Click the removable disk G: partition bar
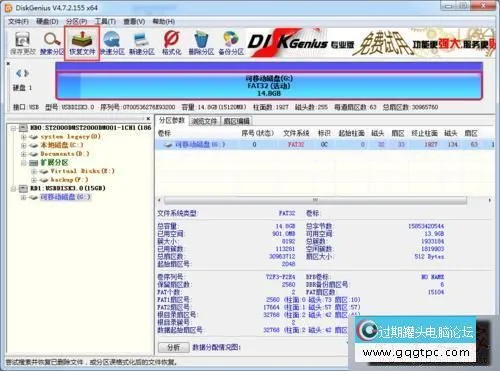The image size is (500, 371). pos(269,85)
